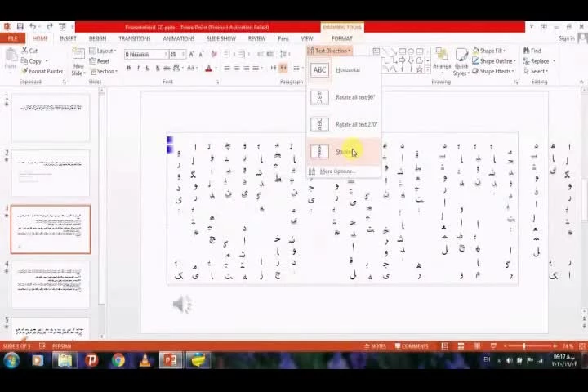The width and height of the screenshot is (588, 392).
Task: Toggle the Underline text format
Action: [x=148, y=68]
